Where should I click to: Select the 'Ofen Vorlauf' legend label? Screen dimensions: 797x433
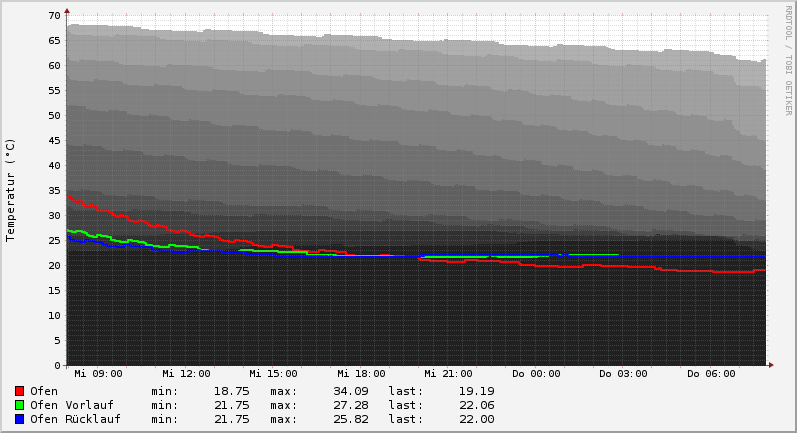71,405
